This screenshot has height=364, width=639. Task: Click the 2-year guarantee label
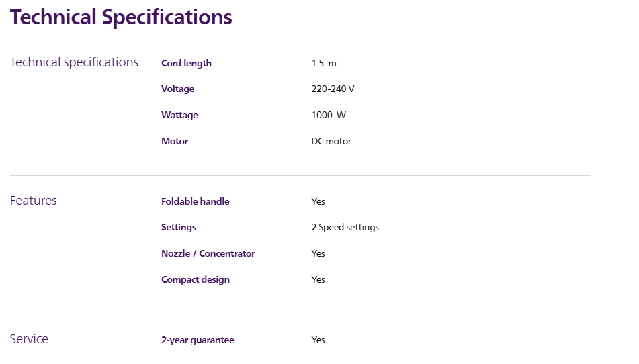[198, 340]
